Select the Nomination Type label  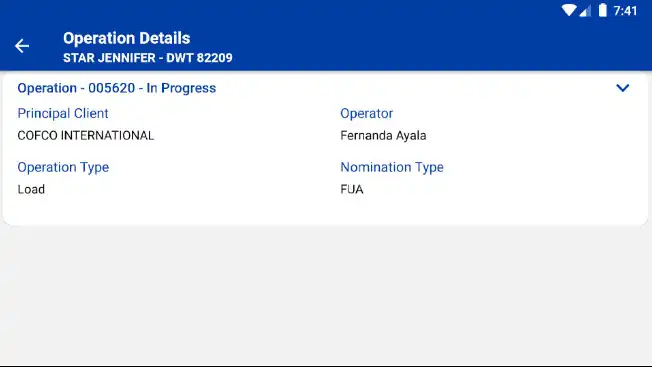[x=392, y=167]
